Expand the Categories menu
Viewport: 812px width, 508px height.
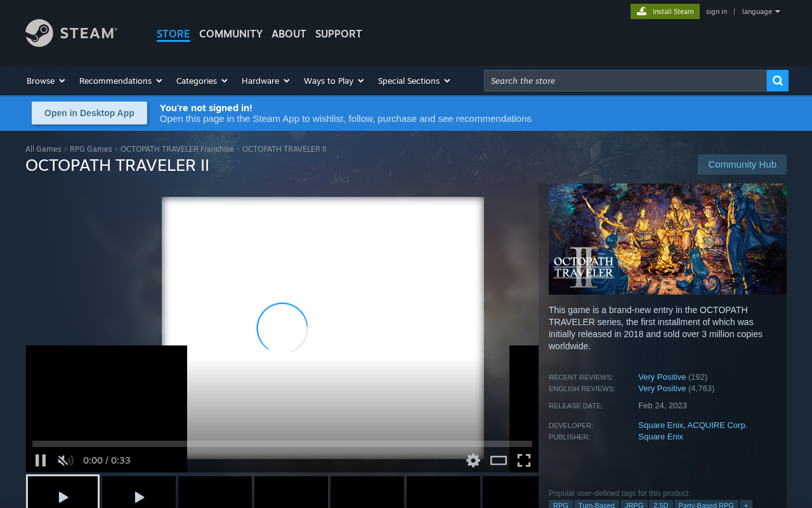tap(202, 81)
